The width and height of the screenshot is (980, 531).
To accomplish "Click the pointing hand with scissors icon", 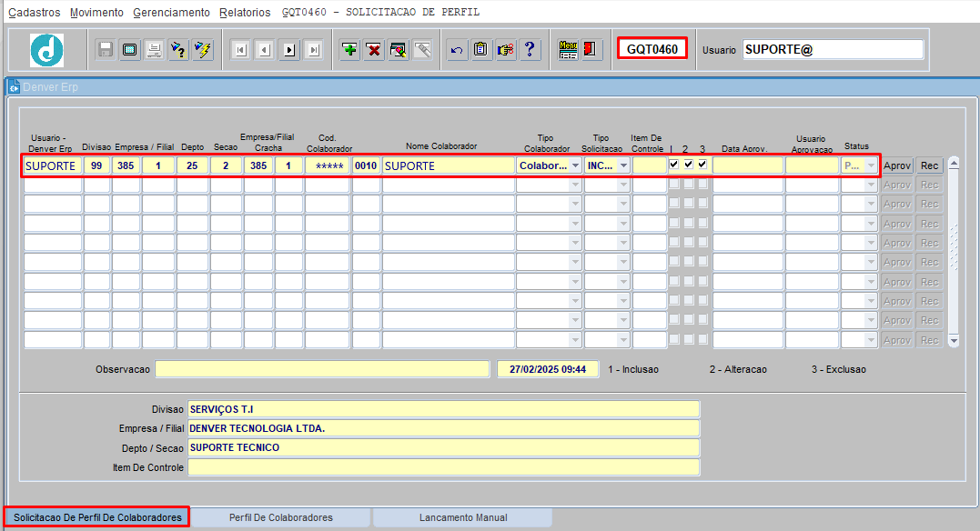I will pyautogui.click(x=505, y=49).
